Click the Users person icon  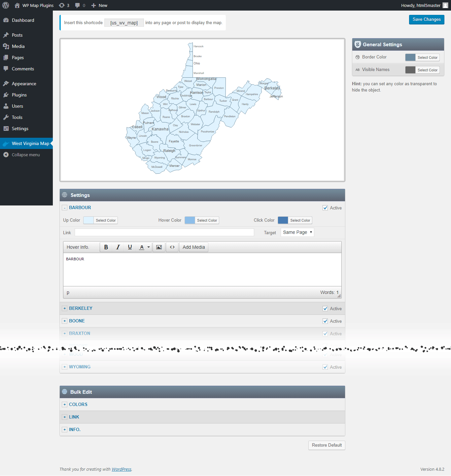(6, 106)
